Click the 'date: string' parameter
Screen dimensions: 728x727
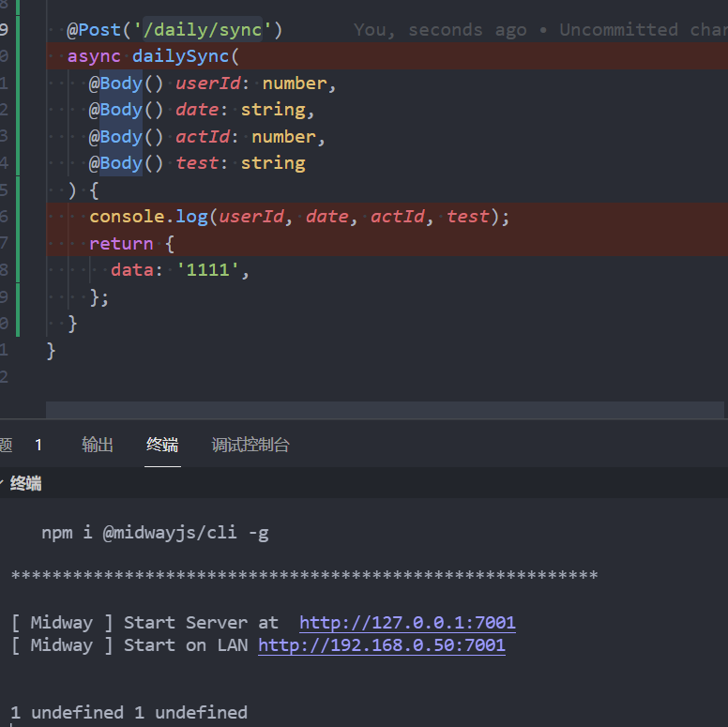pos(240,110)
